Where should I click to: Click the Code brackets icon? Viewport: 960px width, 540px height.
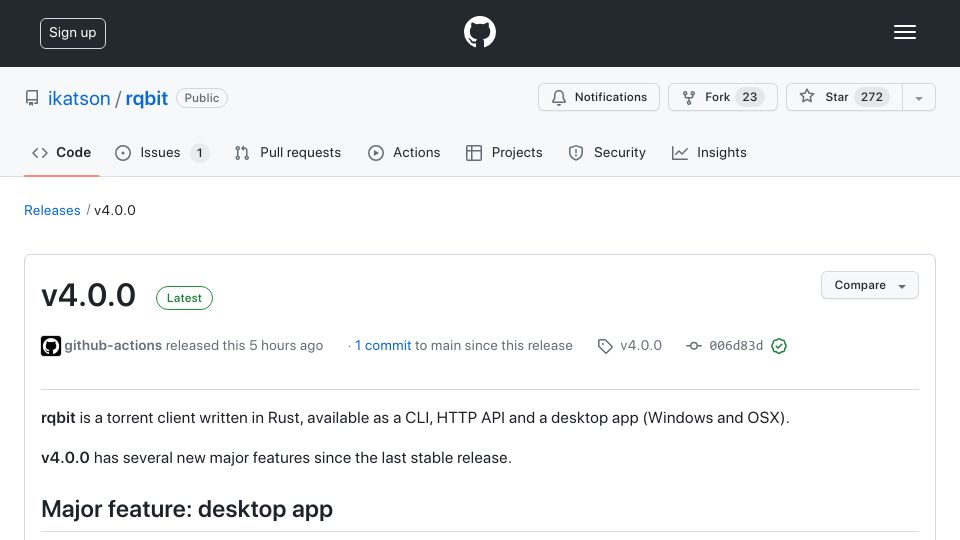tap(40, 152)
